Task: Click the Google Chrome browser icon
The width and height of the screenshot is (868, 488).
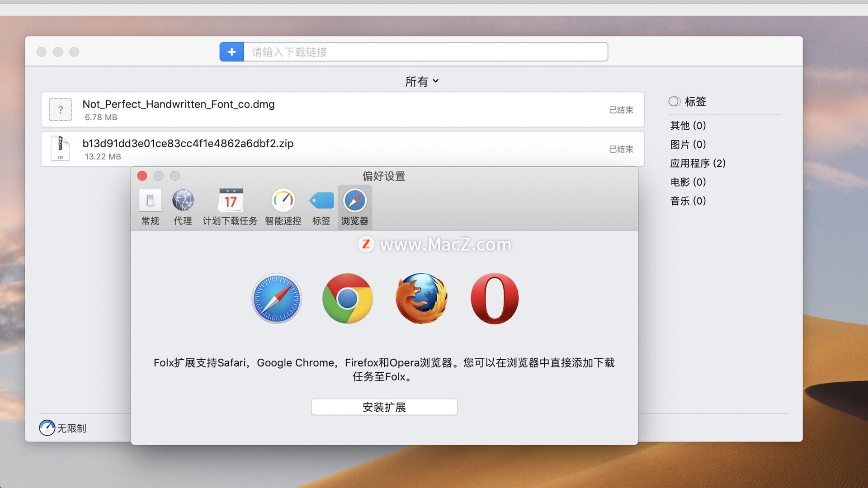Action: [x=348, y=298]
